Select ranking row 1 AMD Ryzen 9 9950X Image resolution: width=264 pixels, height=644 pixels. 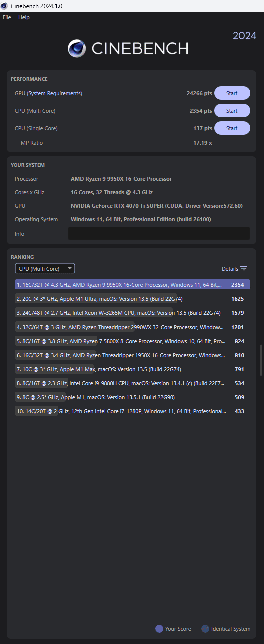(132, 284)
